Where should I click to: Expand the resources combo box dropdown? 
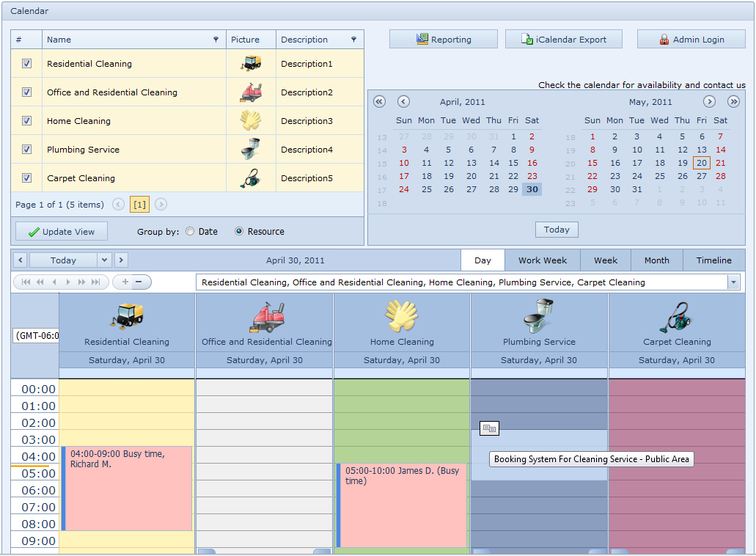733,282
